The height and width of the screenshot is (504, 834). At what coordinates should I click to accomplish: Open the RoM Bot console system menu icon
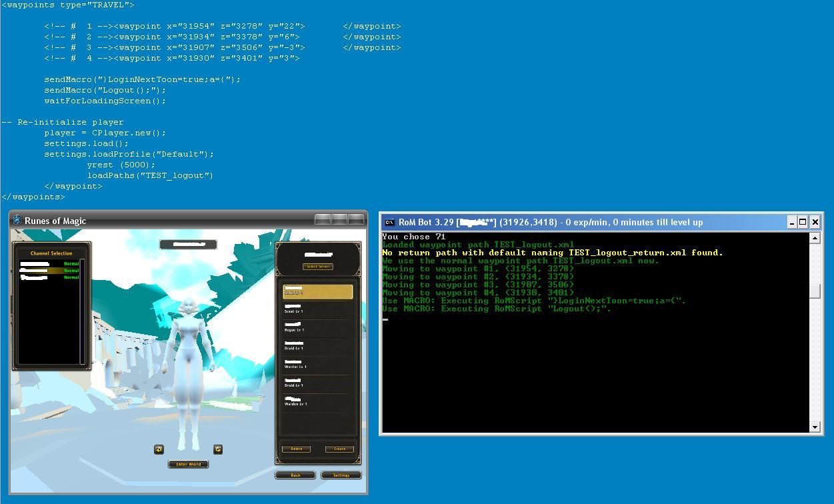tap(389, 222)
